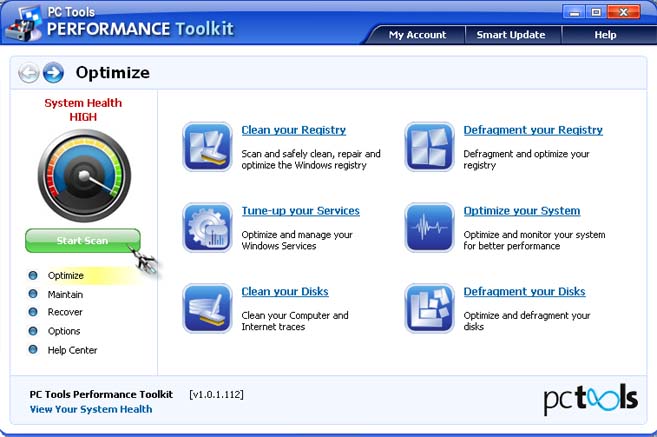Click the Defragment your Disks icon
657x437 pixels.
(429, 308)
